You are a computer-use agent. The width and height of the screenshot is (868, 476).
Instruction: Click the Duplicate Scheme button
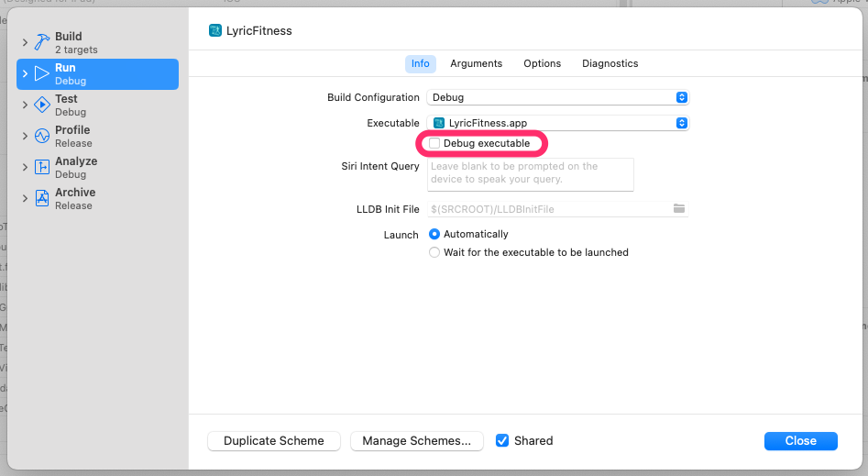(274, 441)
